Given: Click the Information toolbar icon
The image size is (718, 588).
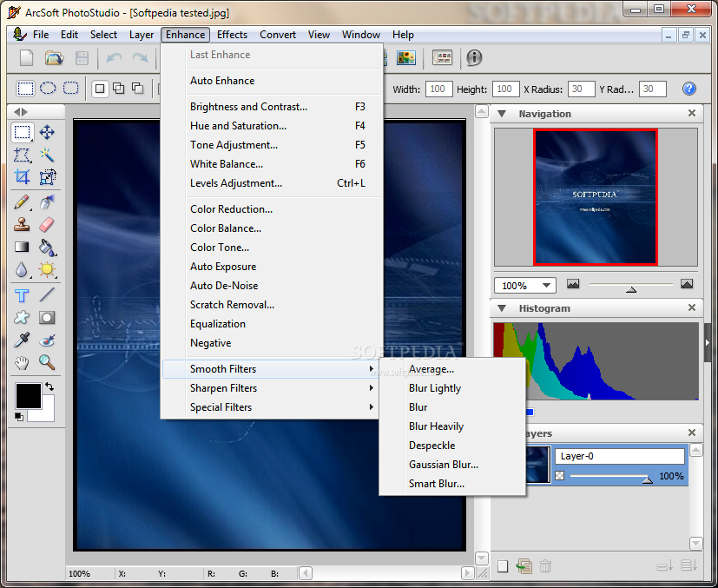Looking at the screenshot, I should tap(474, 57).
